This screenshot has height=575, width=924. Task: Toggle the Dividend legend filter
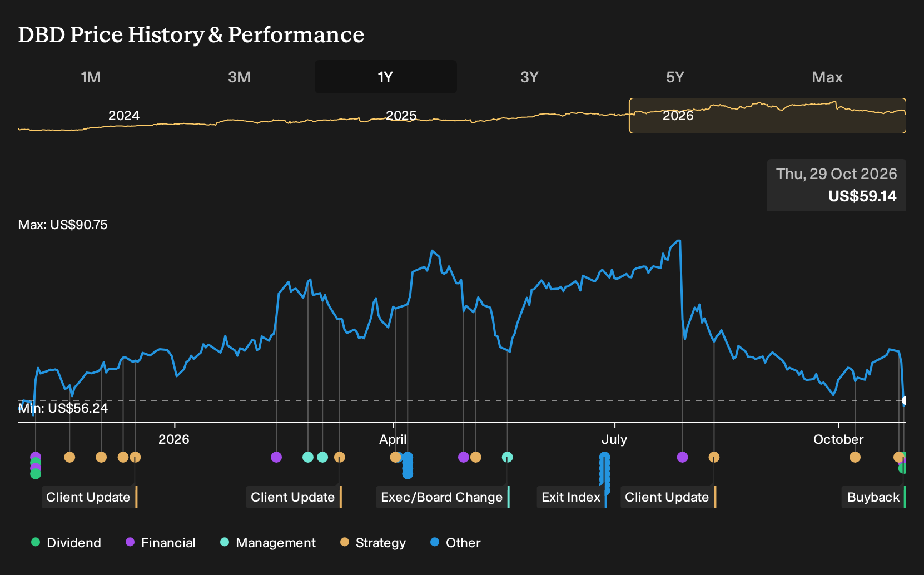66,543
